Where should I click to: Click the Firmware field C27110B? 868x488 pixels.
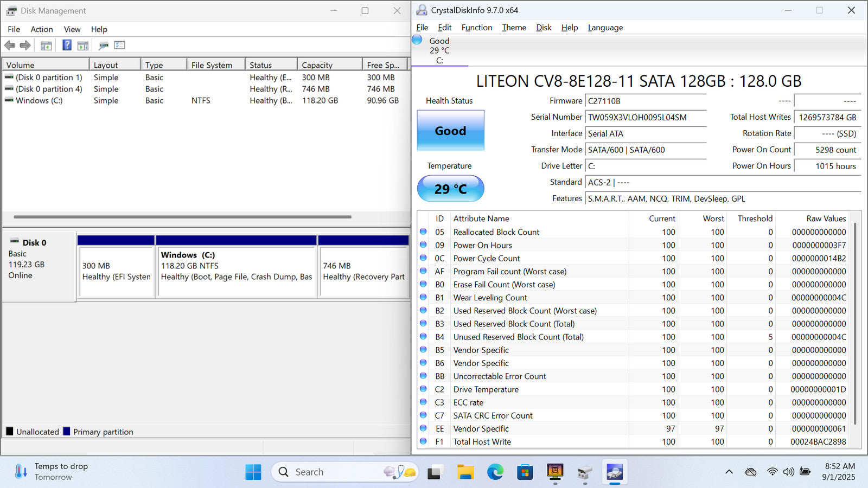pos(646,101)
